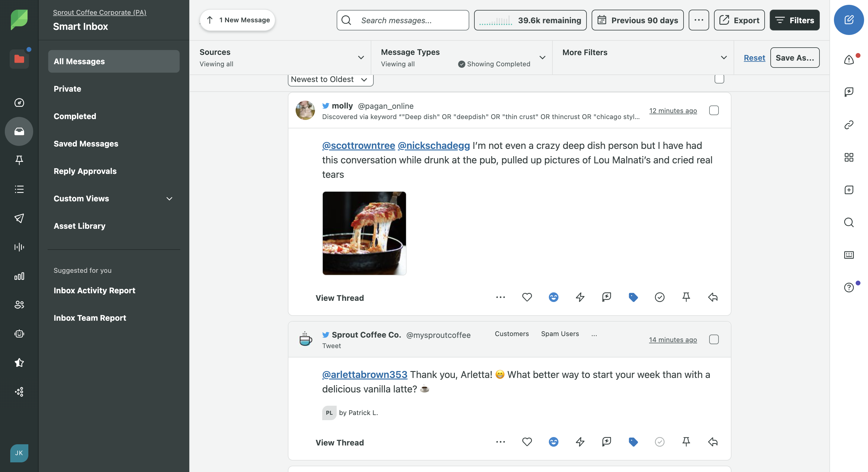Screen dimensions: 868x472
Task: Open the Newest to Oldest sort dropdown
Action: [330, 80]
